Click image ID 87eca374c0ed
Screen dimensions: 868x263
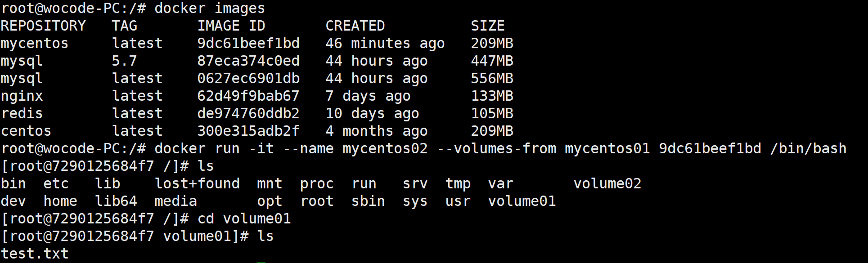248,61
